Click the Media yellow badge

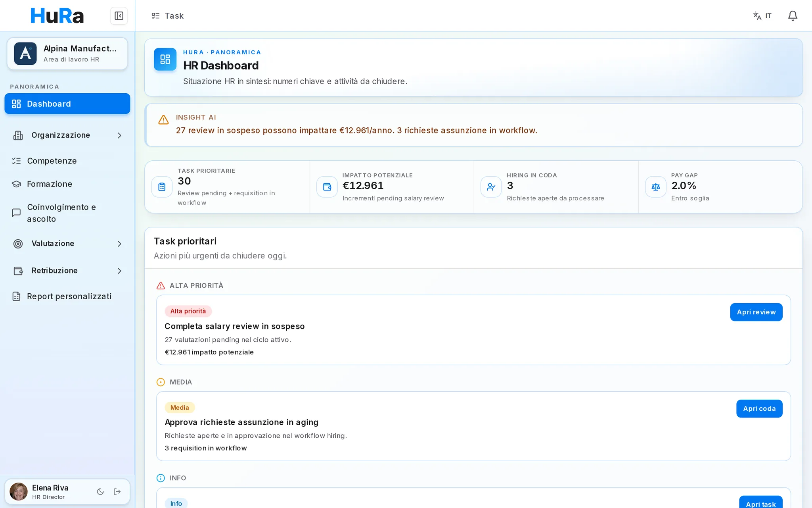point(180,408)
